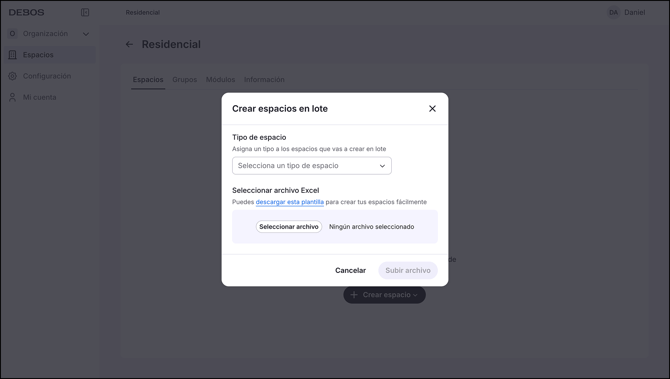The height and width of the screenshot is (379, 670).
Task: Click the DA user avatar
Action: (x=613, y=12)
